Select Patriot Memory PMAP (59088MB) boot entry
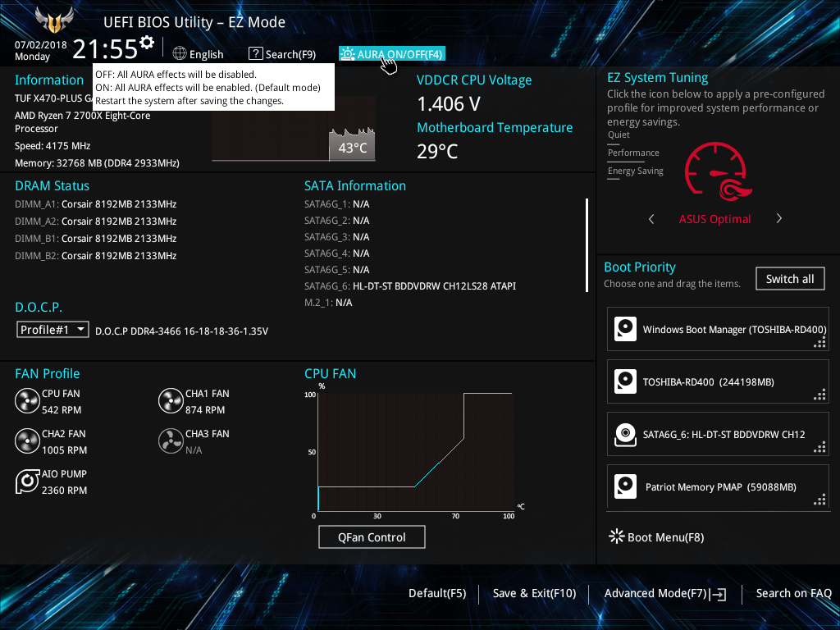 coord(718,486)
